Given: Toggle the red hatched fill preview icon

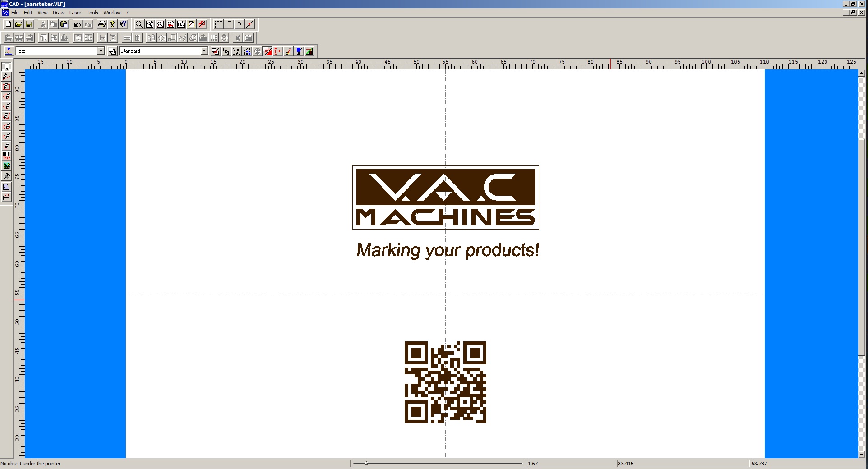Looking at the screenshot, I should point(268,51).
